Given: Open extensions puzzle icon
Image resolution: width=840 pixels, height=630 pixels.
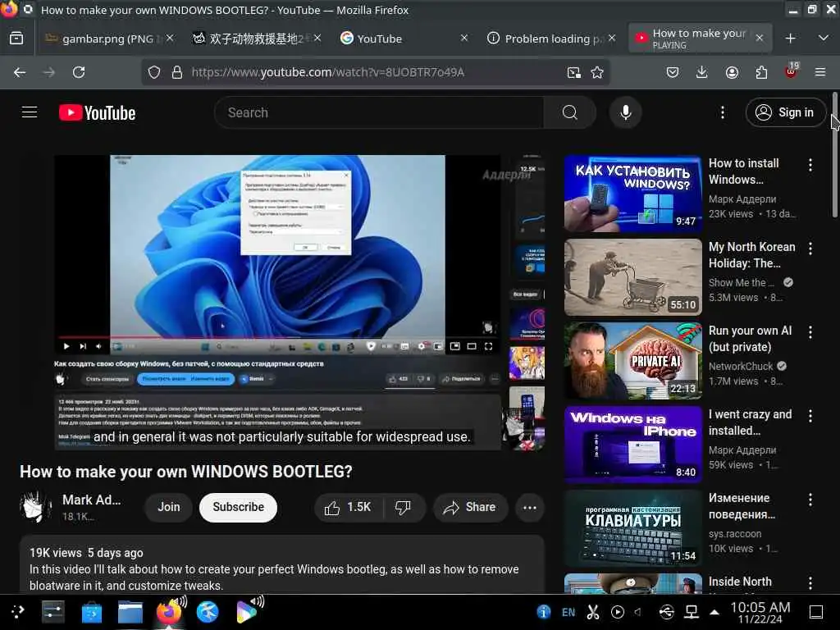Looking at the screenshot, I should point(761,72).
